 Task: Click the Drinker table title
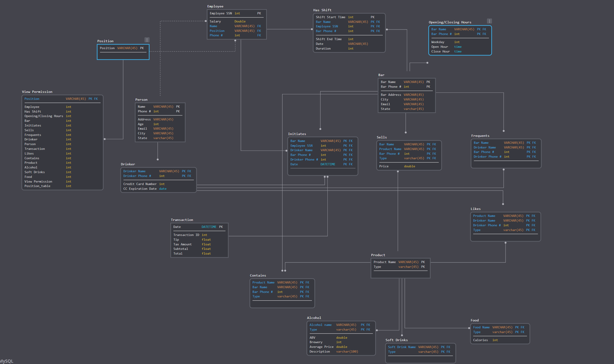[128, 164]
